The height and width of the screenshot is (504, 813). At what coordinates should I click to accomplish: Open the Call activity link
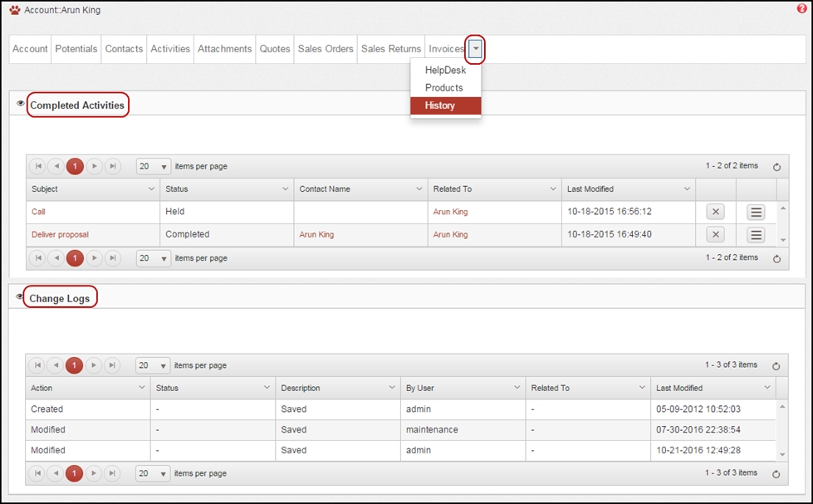38,212
